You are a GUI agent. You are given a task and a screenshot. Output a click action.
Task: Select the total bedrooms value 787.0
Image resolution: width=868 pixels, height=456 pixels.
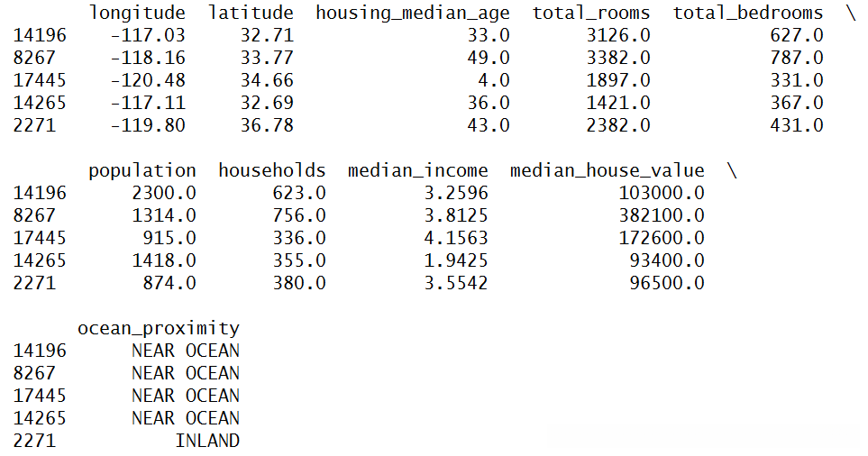pos(796,58)
